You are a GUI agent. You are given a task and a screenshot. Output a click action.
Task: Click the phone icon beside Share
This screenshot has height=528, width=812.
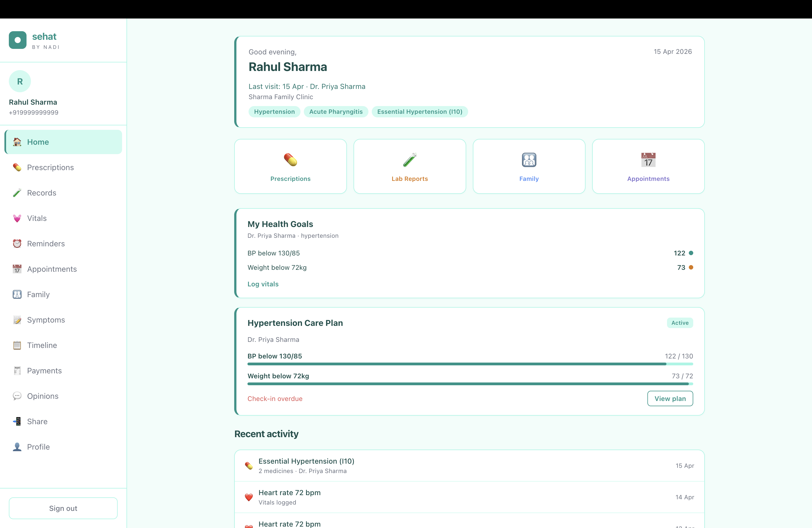click(17, 422)
